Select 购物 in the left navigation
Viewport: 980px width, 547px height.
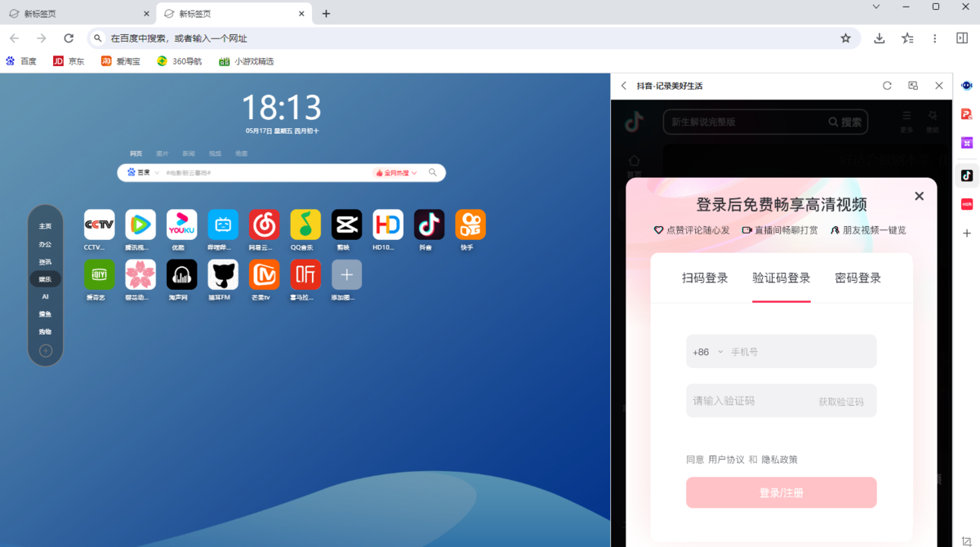tap(45, 331)
